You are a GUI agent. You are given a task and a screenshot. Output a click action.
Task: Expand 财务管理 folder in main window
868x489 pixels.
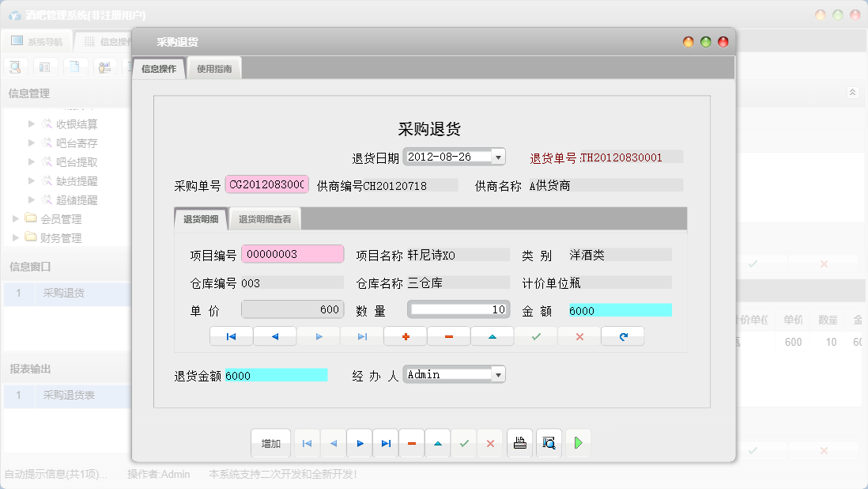click(16, 237)
